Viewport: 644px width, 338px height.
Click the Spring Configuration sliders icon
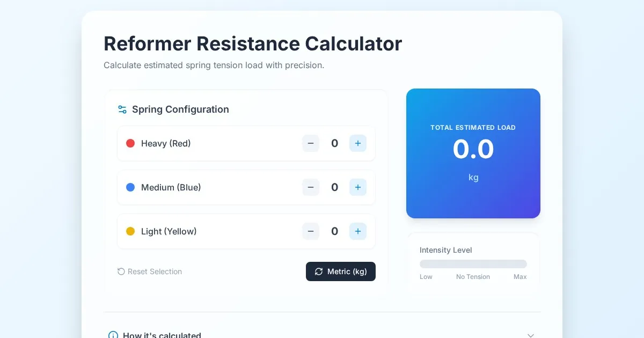[x=122, y=109]
